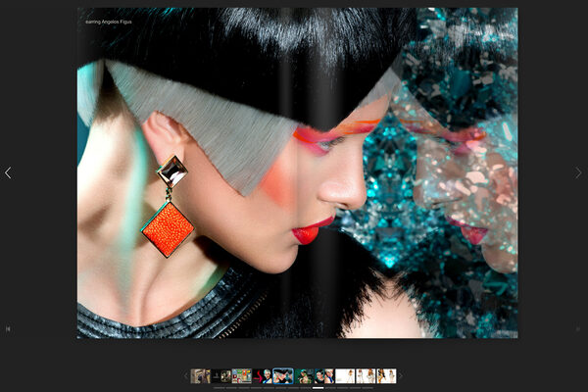The image size is (588, 392).
Task: Open the thumbnail with red ribbon on black
Action: (262, 376)
